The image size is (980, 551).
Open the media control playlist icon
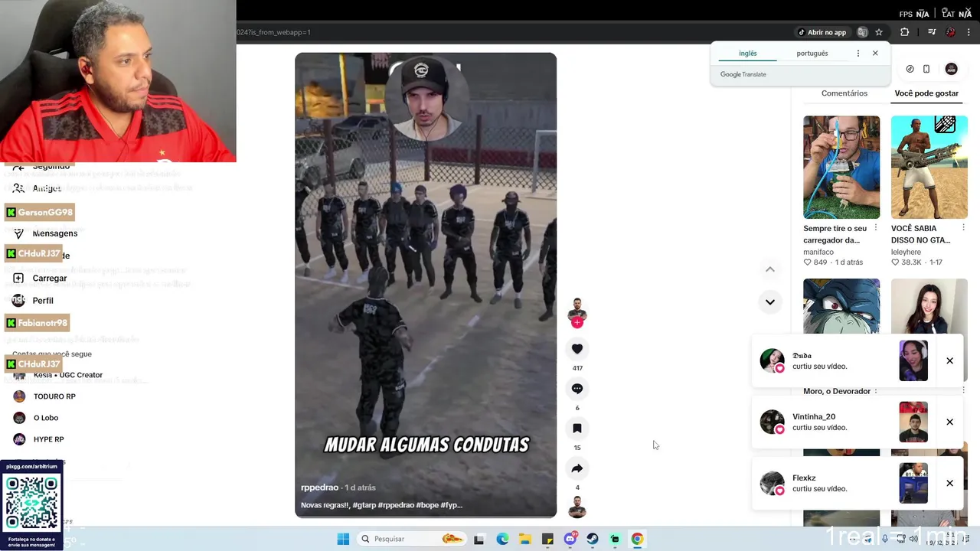click(932, 32)
